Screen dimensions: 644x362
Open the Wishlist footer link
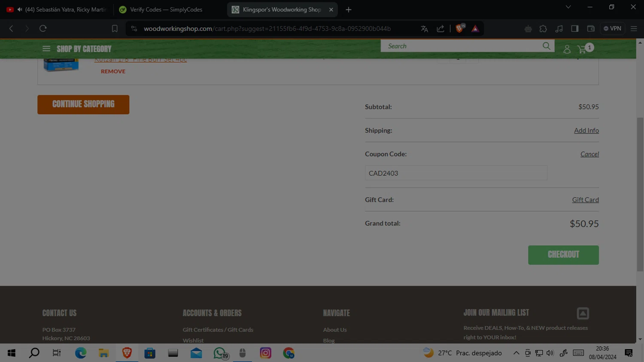coord(193,341)
